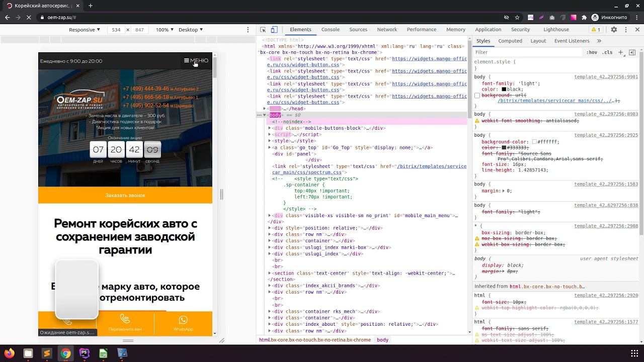This screenshot has height=362, width=644.
Task: Expand the head element node
Action: pos(265,109)
